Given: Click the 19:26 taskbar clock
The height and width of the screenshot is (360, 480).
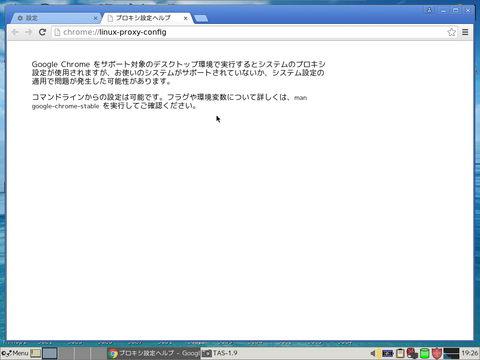Looking at the screenshot, I should tap(470, 353).
